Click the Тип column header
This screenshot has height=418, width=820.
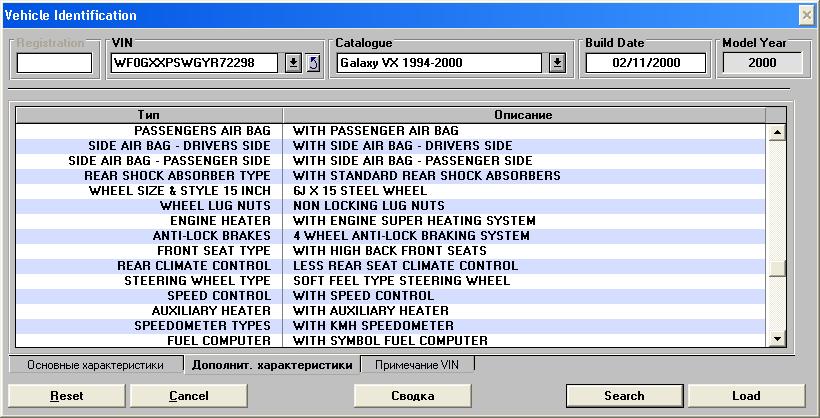[x=148, y=115]
